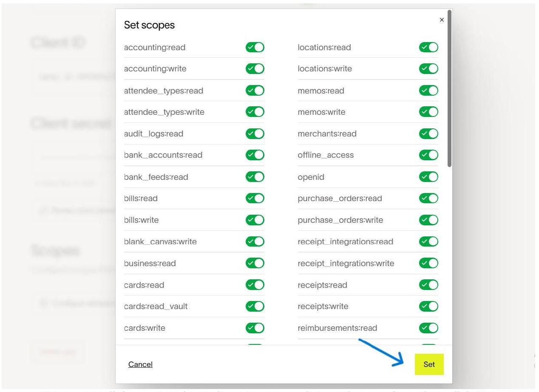
Task: Toggle the accounting:write scope switch
Action: pos(255,68)
